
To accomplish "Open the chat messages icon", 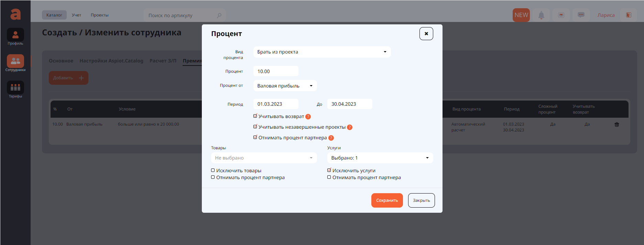I will click(581, 15).
